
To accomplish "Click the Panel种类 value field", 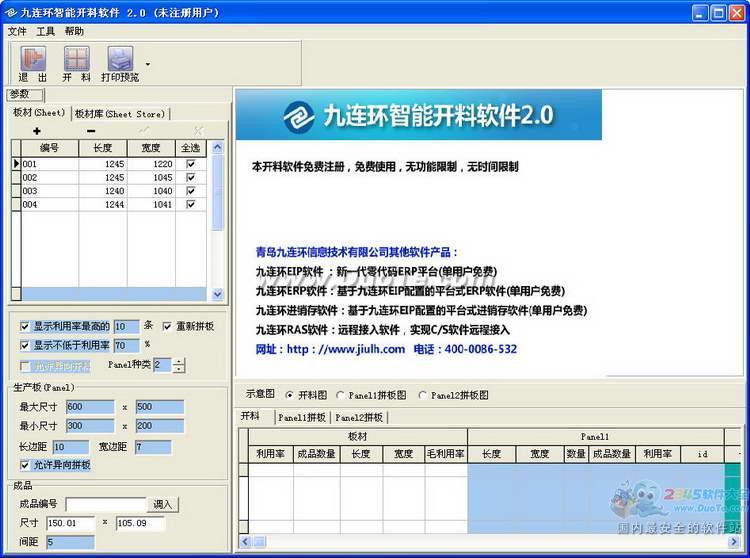I will click(x=163, y=365).
